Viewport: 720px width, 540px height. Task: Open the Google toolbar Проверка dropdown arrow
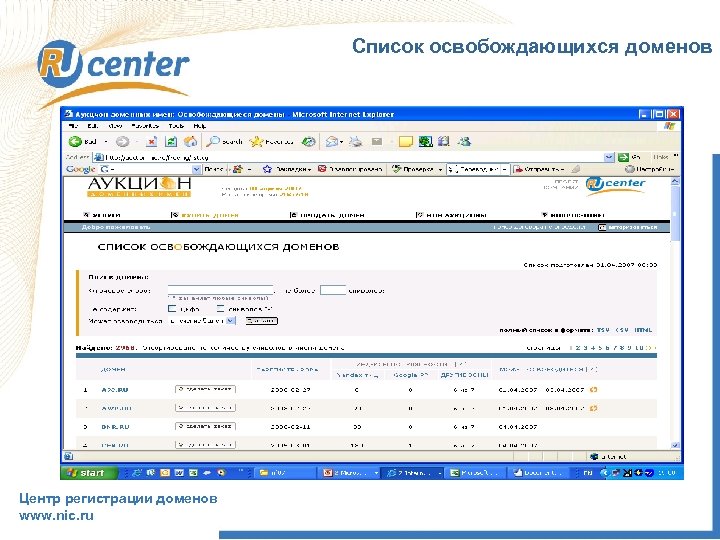(440, 169)
